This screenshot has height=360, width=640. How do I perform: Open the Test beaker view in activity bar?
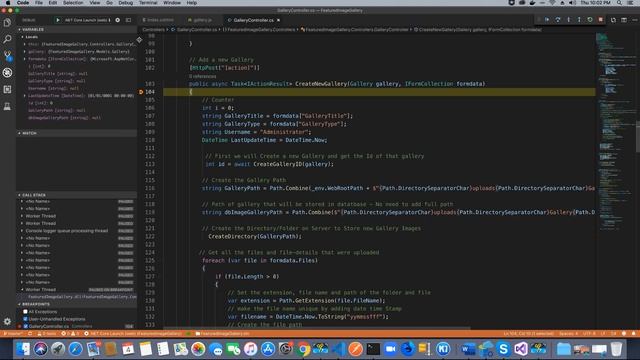(7, 107)
